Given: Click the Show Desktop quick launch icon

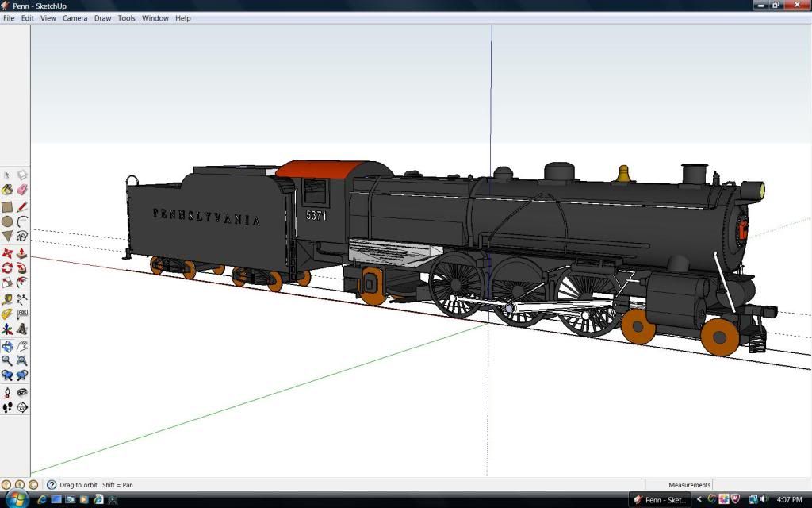Looking at the screenshot, I should tap(56, 500).
